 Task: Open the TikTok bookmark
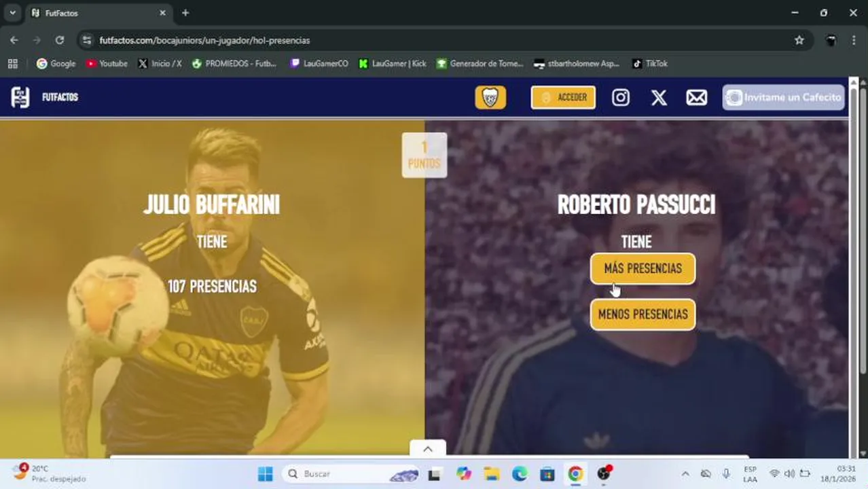point(650,63)
